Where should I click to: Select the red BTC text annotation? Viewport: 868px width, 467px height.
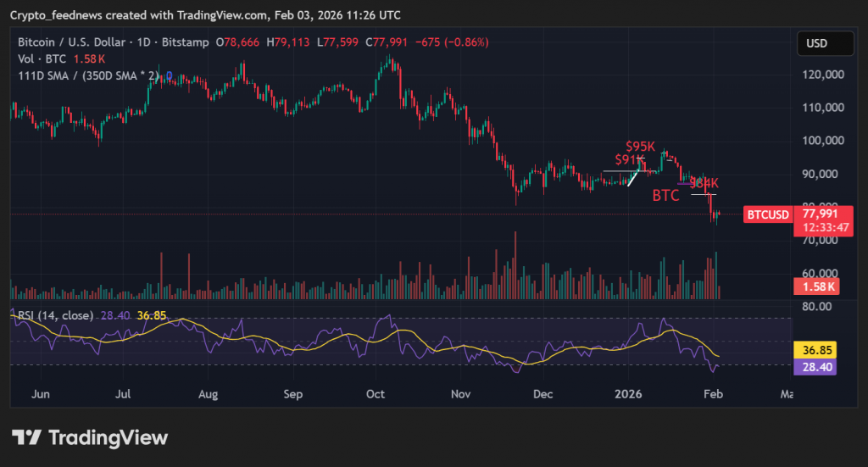coord(665,196)
